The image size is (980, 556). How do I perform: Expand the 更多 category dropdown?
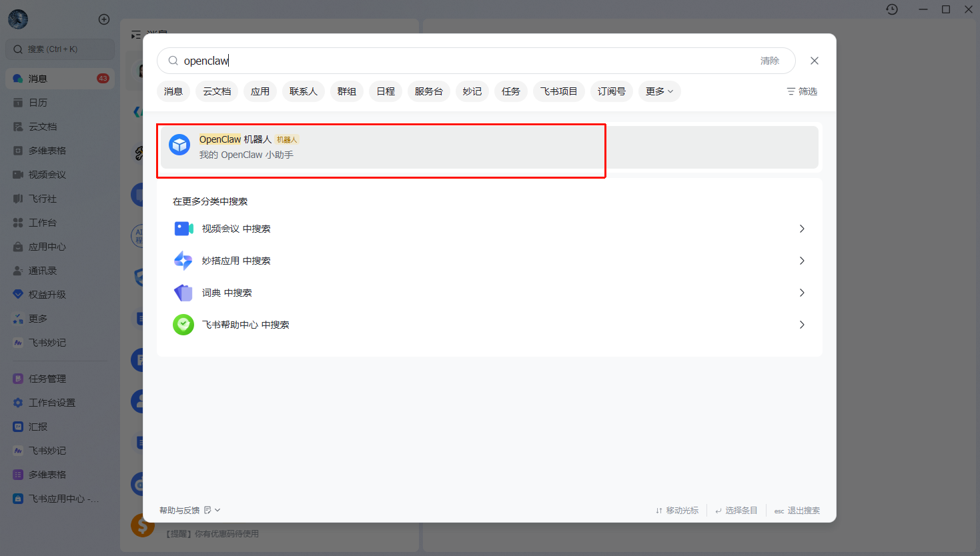point(659,91)
